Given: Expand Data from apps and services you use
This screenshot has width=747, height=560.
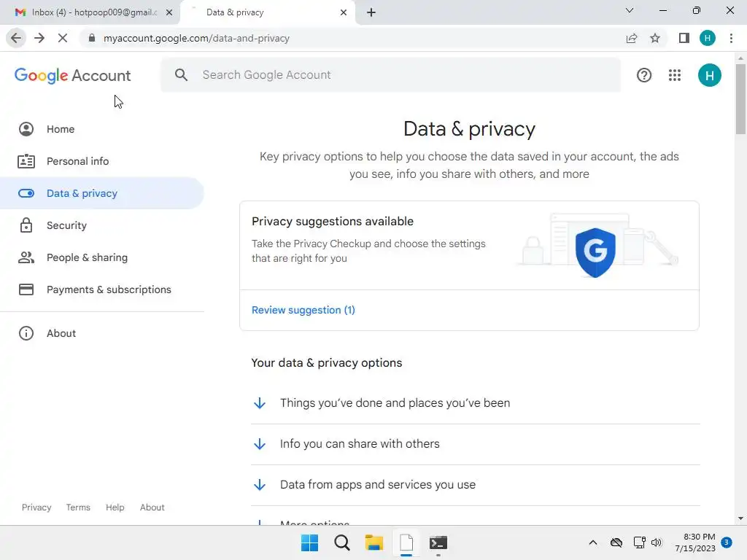Looking at the screenshot, I should pos(377,485).
